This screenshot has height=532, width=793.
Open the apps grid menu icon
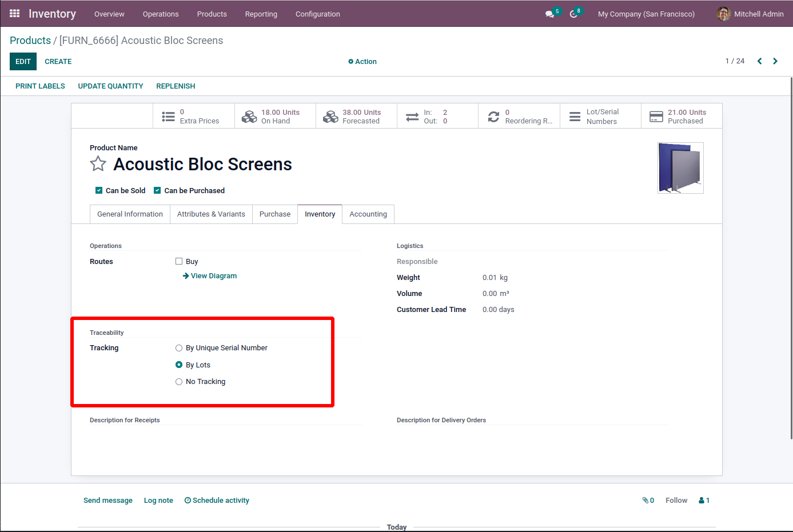15,13
